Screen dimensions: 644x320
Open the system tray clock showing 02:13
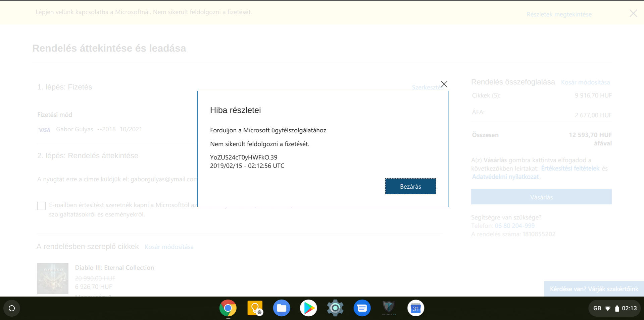click(x=629, y=308)
